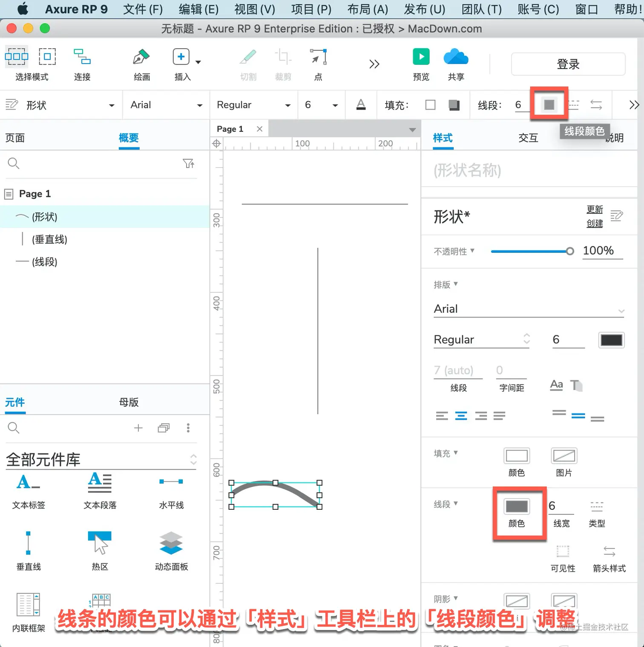Click the library folder icon
The width and height of the screenshot is (644, 647).
click(164, 427)
